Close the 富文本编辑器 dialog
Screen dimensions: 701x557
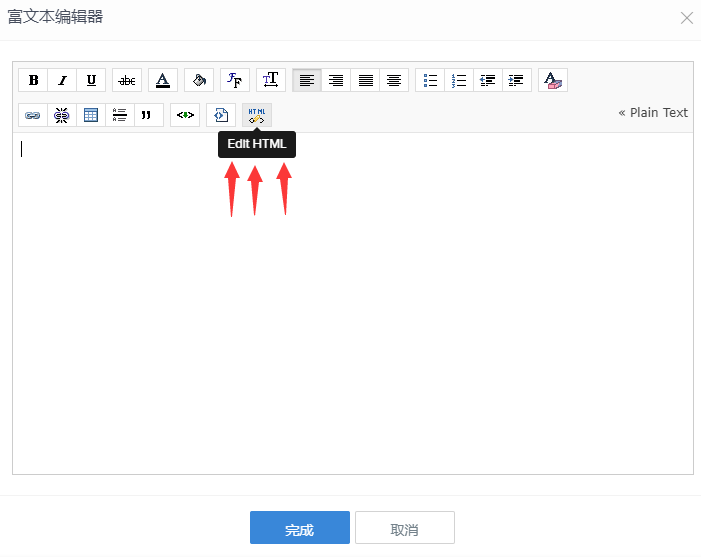click(x=687, y=18)
